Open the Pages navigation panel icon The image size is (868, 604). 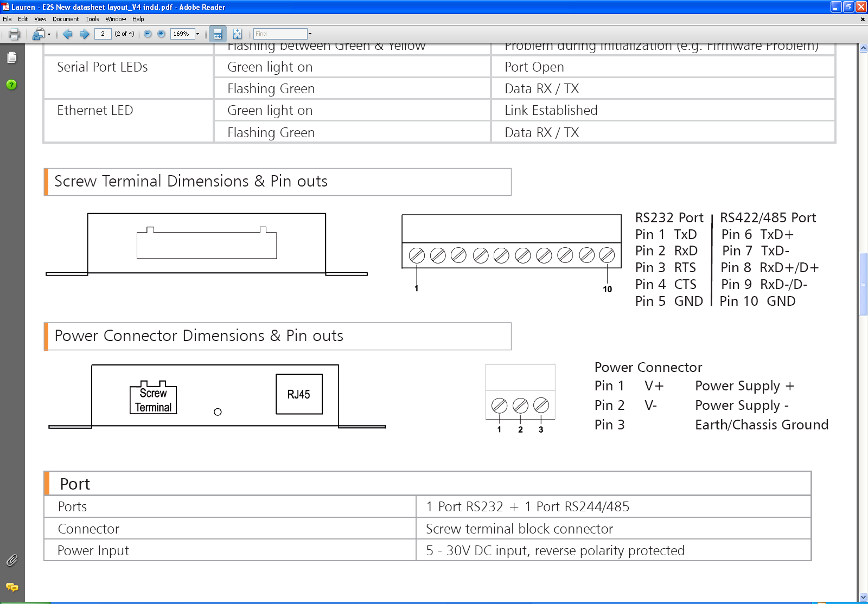pos(11,57)
